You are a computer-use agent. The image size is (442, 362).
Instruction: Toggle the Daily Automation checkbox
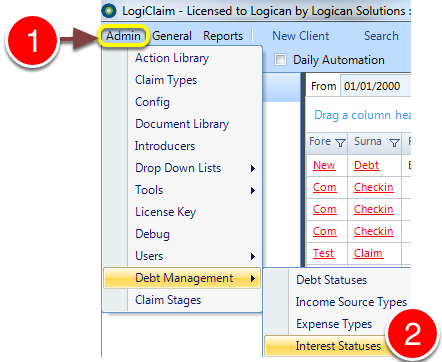(280, 60)
